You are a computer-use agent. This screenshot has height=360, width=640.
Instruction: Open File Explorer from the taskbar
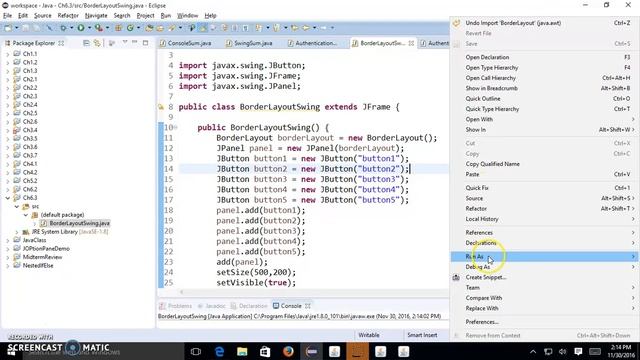pos(242,351)
